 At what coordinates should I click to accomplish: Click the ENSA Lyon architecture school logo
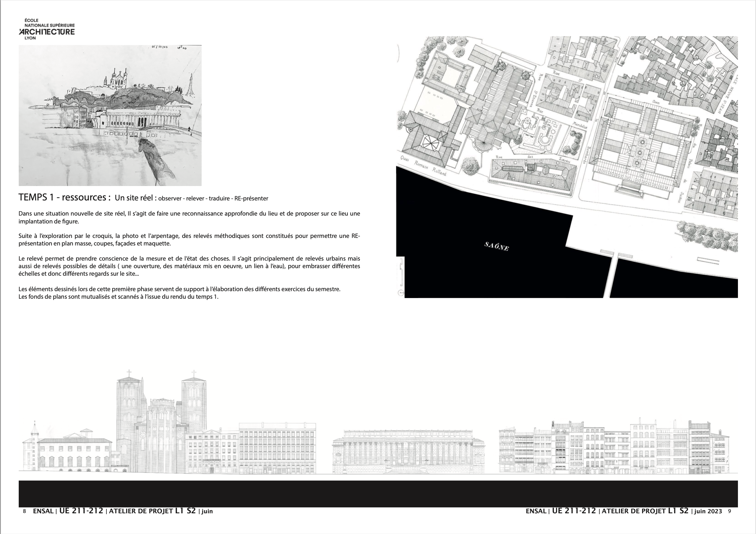coord(47,29)
